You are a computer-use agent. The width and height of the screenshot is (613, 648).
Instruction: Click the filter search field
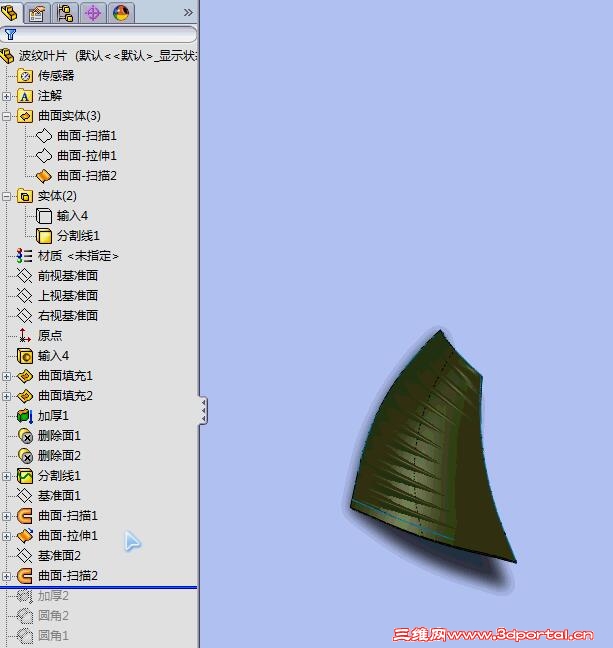tap(98, 34)
